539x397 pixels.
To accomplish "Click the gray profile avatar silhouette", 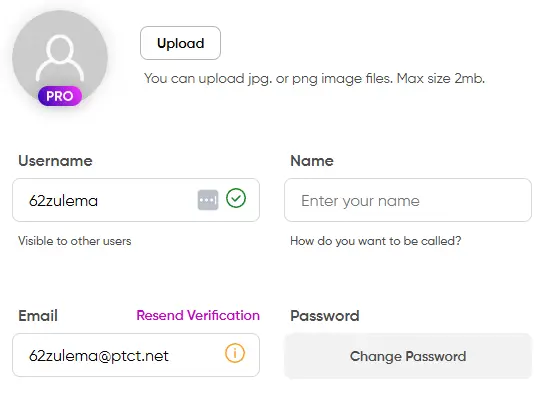I will (x=60, y=58).
